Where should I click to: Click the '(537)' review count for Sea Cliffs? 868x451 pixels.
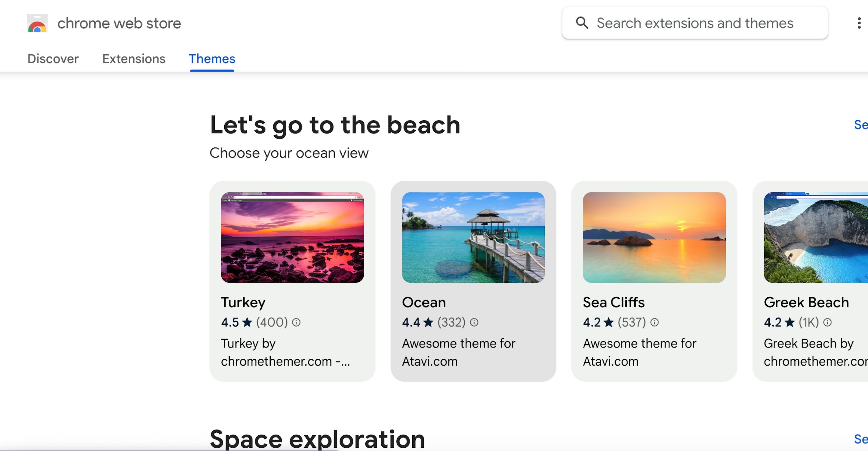tap(632, 322)
